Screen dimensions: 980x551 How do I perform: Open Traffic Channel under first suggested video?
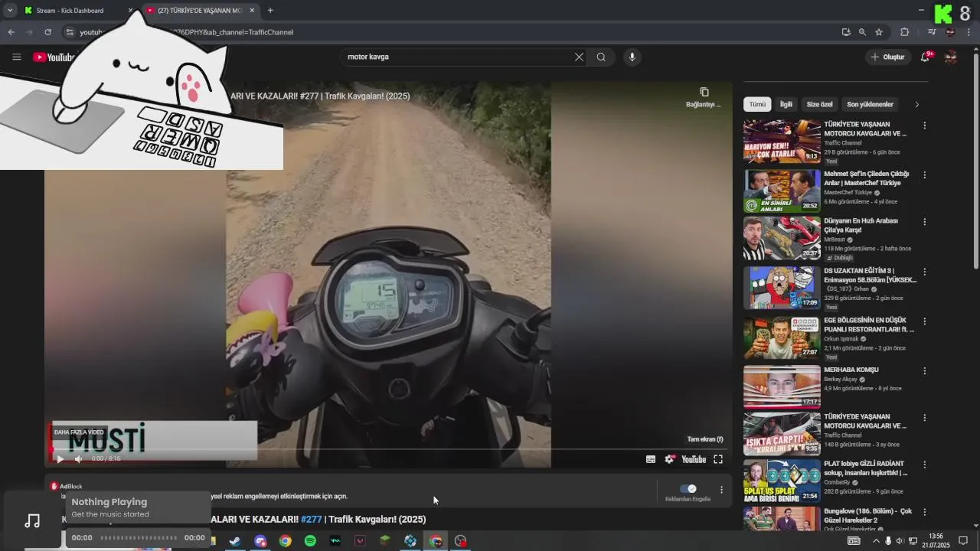843,143
